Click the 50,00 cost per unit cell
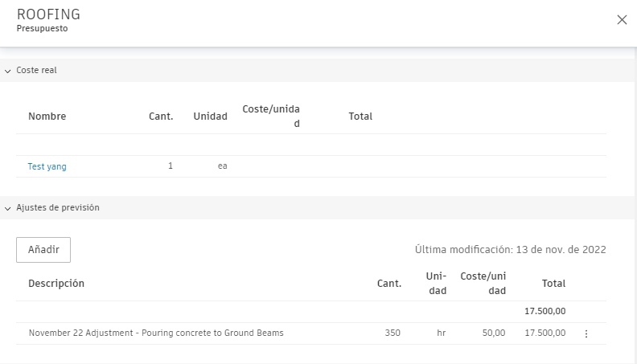Image resolution: width=637 pixels, height=364 pixels. pos(495,333)
